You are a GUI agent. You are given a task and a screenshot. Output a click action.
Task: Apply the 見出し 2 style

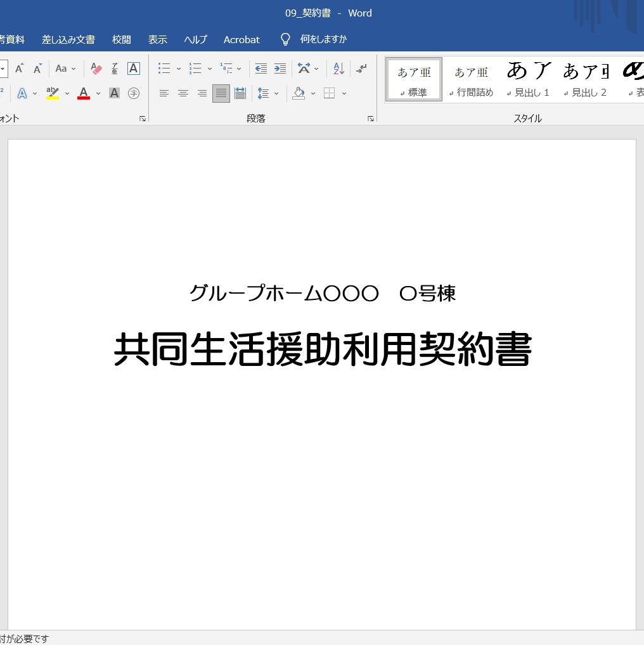click(x=585, y=79)
